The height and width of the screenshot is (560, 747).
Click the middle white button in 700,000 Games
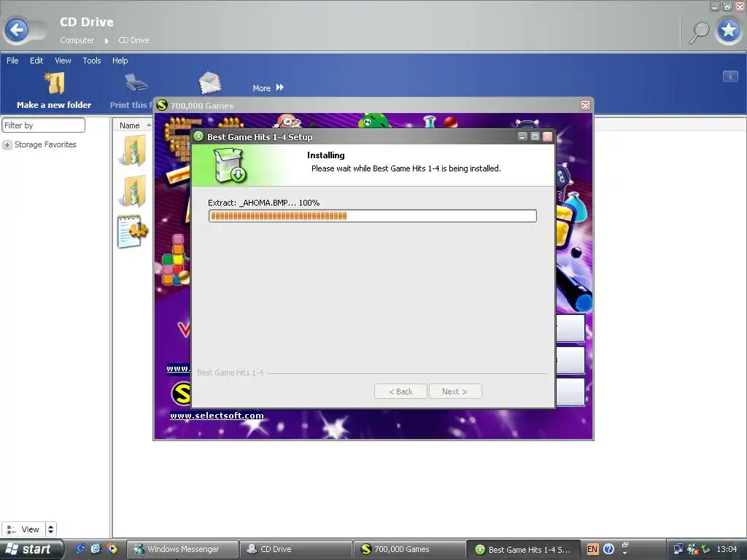click(570, 360)
